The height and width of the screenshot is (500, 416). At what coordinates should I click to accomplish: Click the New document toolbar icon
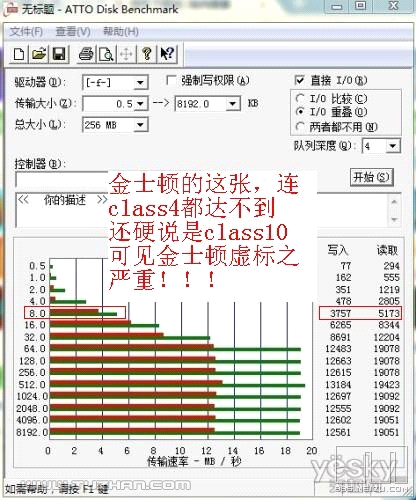coord(19,54)
